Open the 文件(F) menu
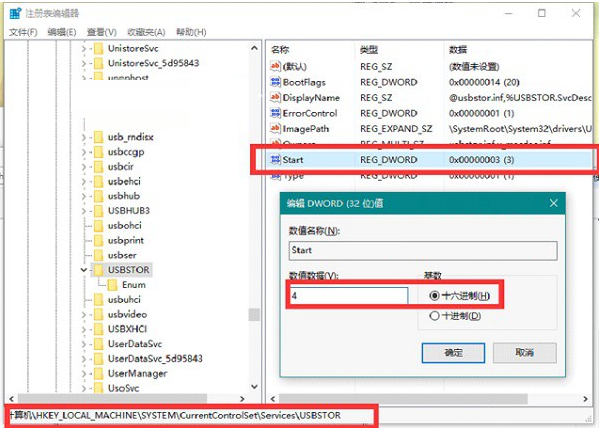This screenshot has width=601, height=428. [23, 32]
